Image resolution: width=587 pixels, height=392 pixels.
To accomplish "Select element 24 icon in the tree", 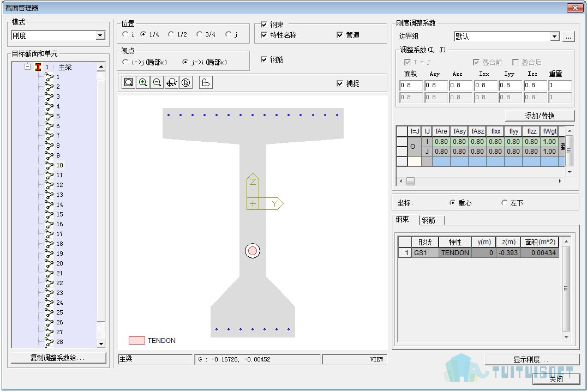I will [49, 303].
